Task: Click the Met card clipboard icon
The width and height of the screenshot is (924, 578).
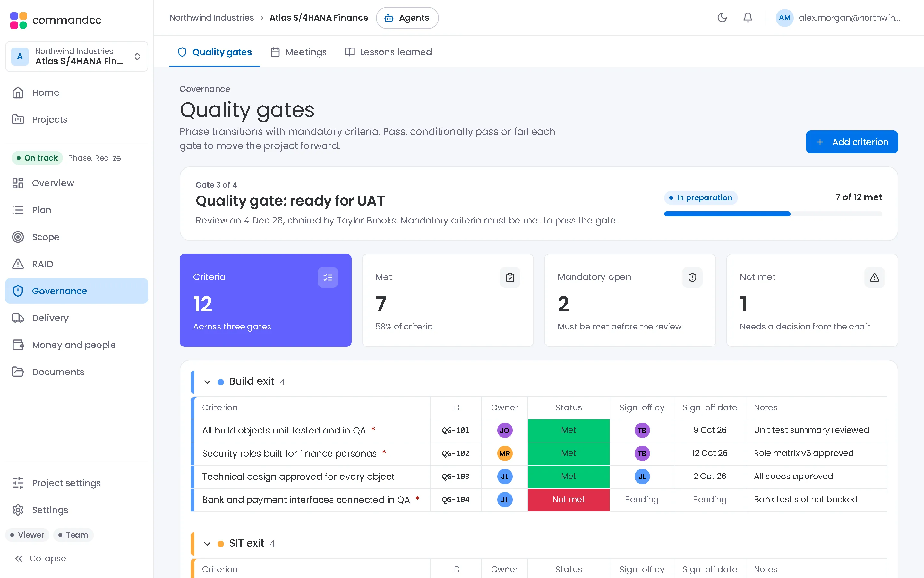Action: tap(510, 277)
